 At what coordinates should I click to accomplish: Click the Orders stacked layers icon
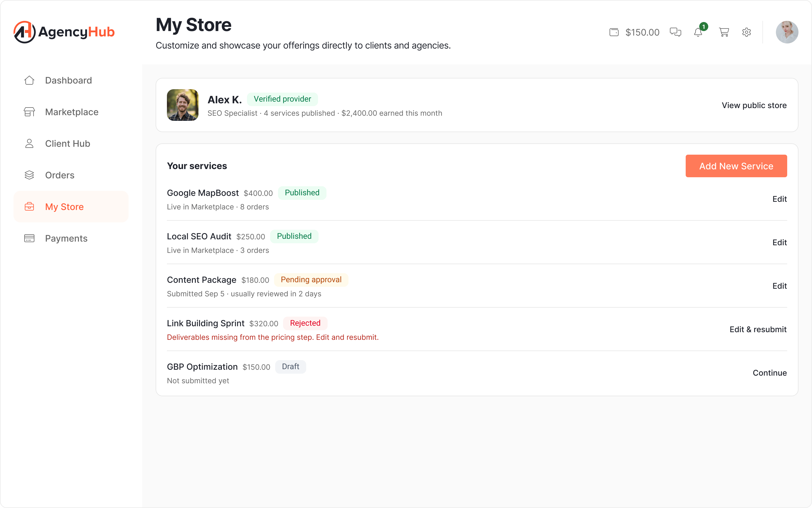point(29,175)
